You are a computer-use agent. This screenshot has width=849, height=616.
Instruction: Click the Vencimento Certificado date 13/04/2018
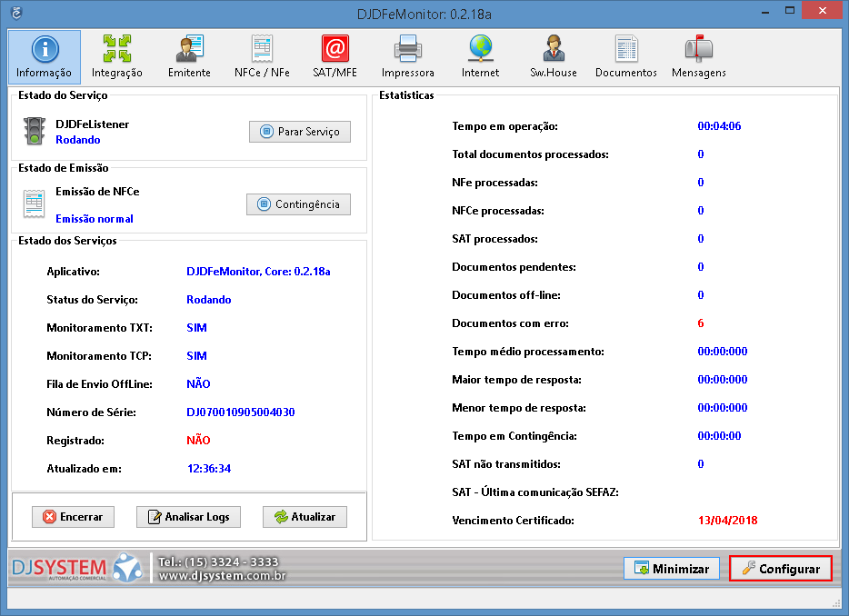(x=728, y=521)
